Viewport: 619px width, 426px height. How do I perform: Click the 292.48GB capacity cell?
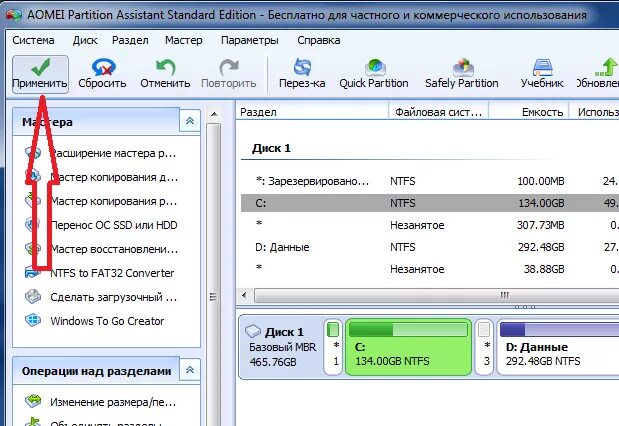point(541,247)
